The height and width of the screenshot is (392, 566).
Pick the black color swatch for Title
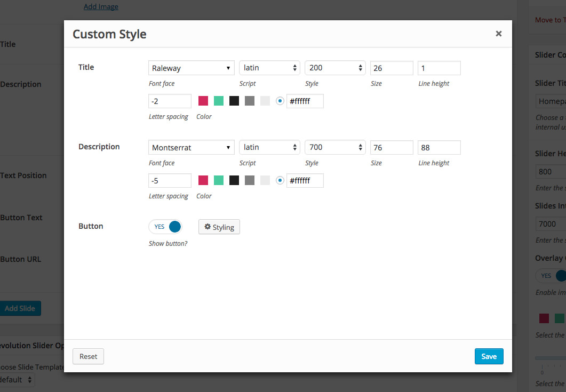point(234,101)
